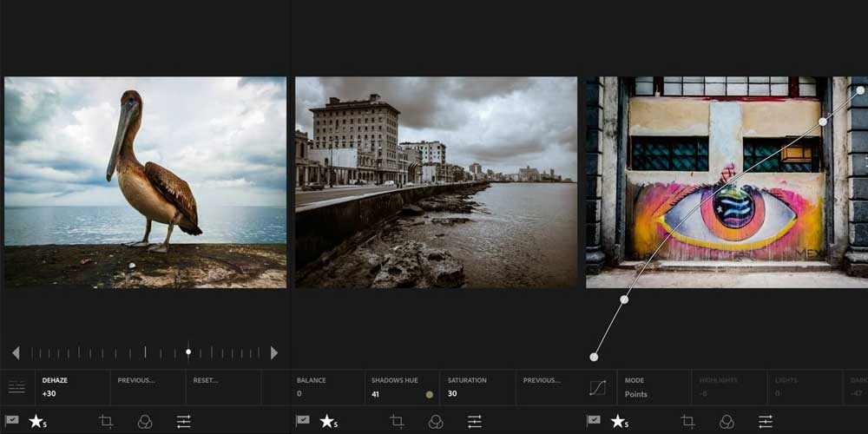Click left arrow of dehaze slider
868x434 pixels.
click(x=16, y=352)
